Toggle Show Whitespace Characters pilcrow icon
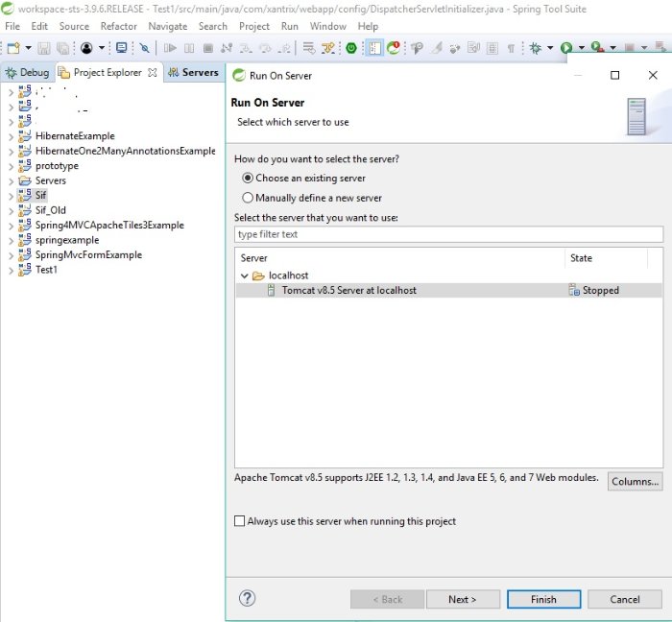This screenshot has height=622, width=672. click(511, 48)
